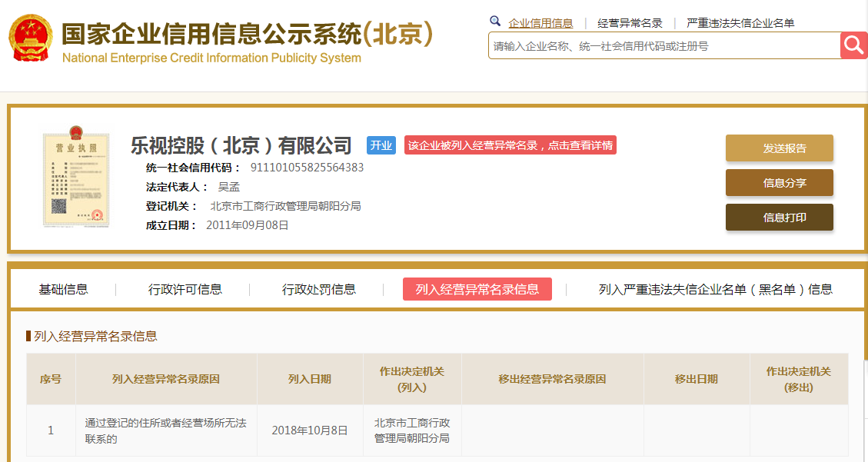Screen dimensions: 868x462
Task: Click the registration authority 北京市工商行政管理局朝阳分局 in the header card
Action: 286,206
